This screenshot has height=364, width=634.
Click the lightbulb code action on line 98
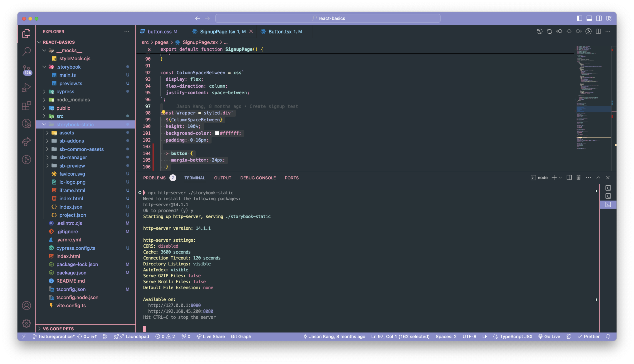point(163,112)
